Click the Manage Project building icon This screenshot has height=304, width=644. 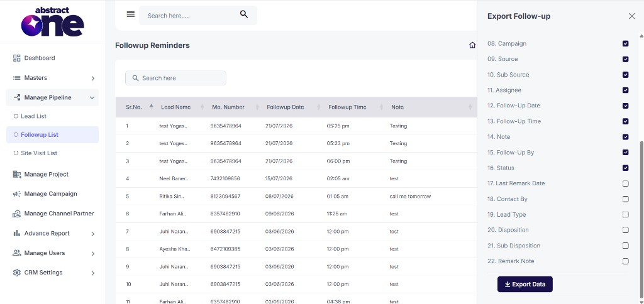tap(17, 175)
